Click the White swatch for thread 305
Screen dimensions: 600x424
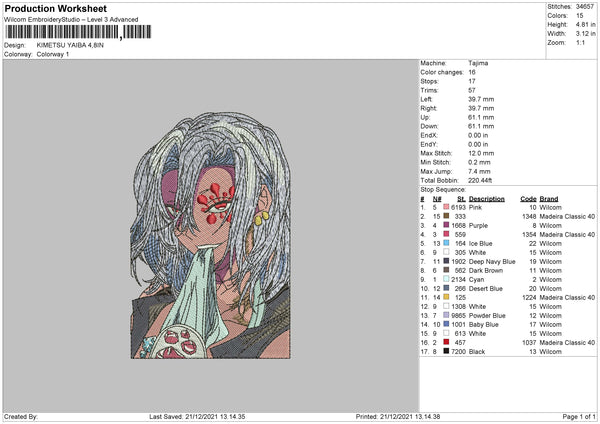[x=446, y=252]
